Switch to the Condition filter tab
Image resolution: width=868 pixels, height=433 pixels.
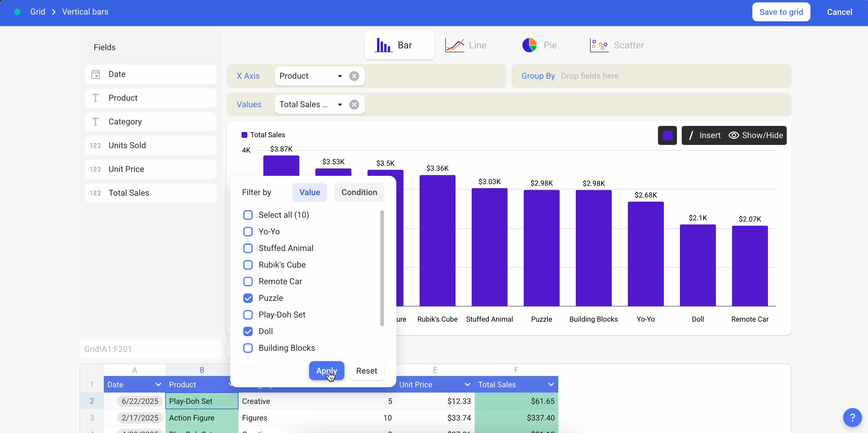(x=359, y=192)
